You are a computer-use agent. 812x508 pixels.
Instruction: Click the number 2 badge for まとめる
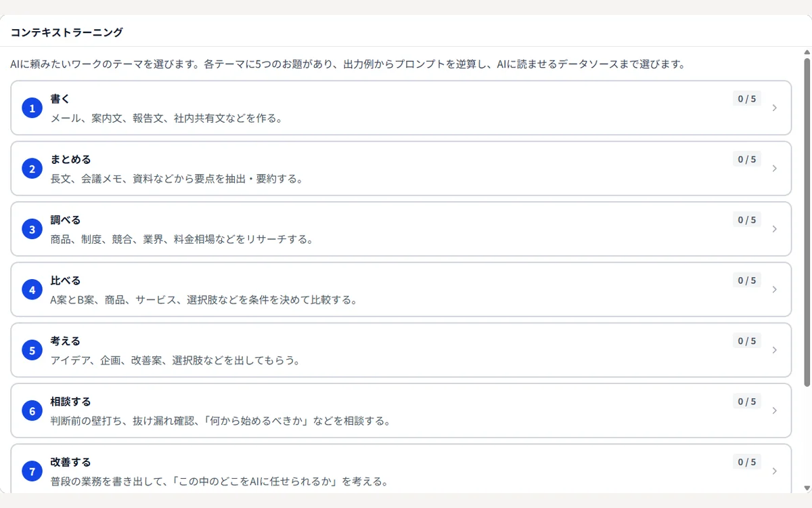point(32,169)
